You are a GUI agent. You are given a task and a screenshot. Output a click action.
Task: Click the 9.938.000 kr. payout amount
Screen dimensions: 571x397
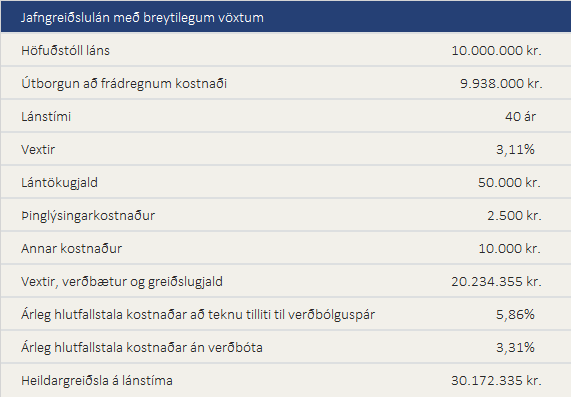[501, 83]
